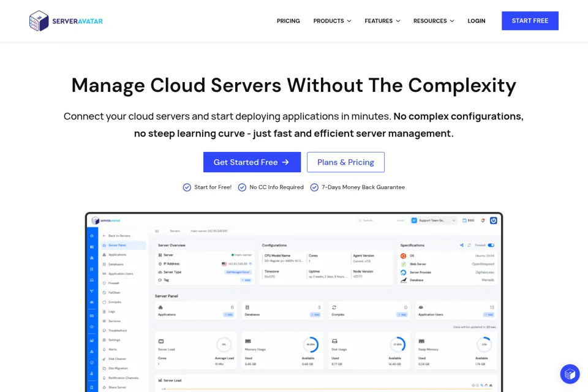Click the Server Load circular gauge
The width and height of the screenshot is (588, 392).
[x=224, y=344]
